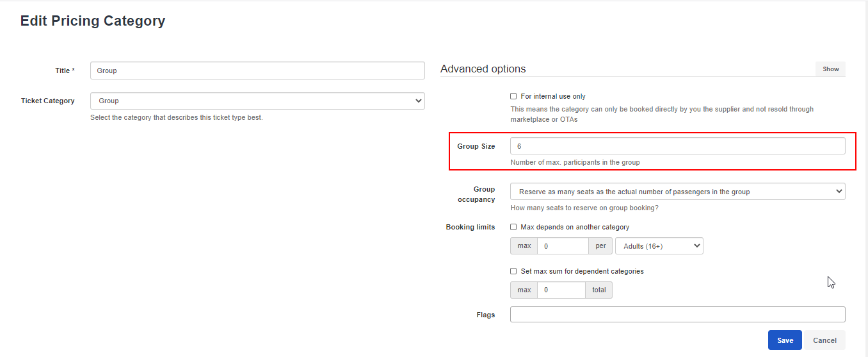The width and height of the screenshot is (868, 357).
Task: Click the Group Size input field
Action: [677, 146]
